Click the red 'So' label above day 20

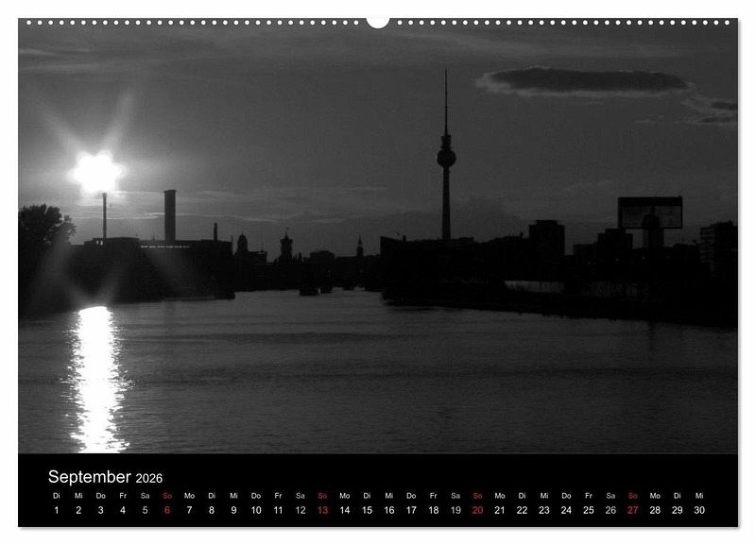(x=478, y=496)
